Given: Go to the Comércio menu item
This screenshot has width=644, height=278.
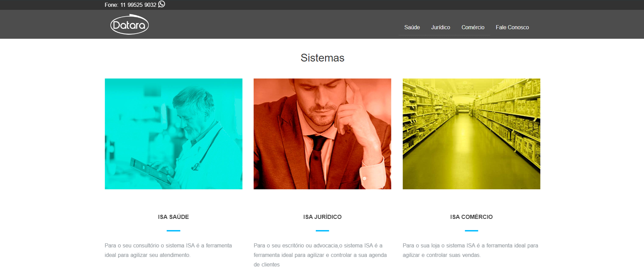Looking at the screenshot, I should (473, 27).
